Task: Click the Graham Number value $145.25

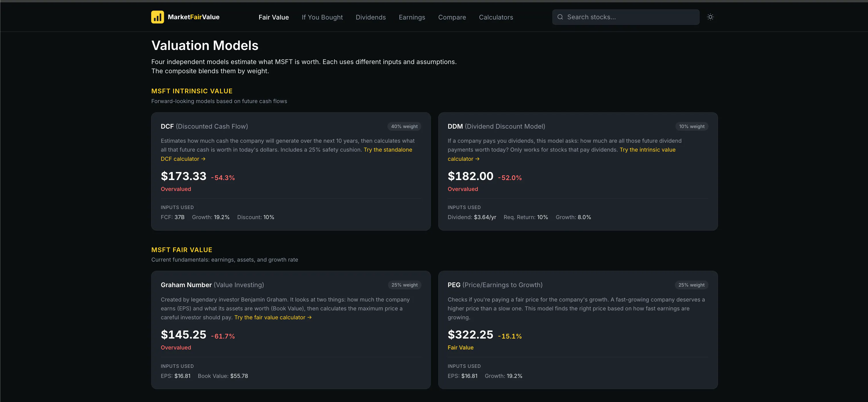Action: point(183,335)
